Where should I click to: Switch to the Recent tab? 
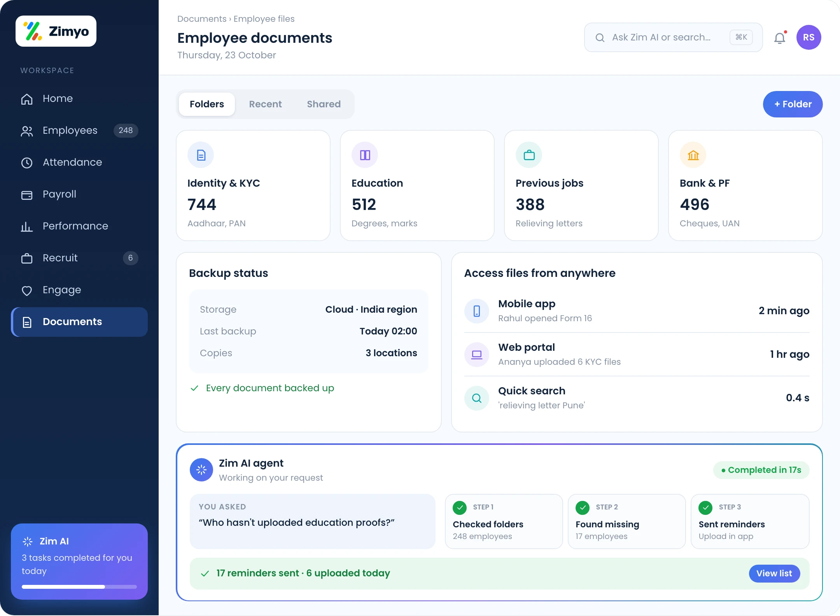265,104
